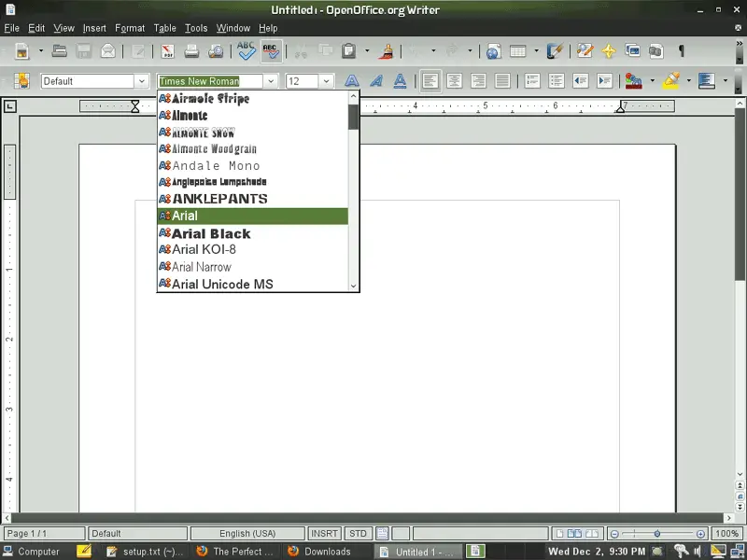This screenshot has width=747, height=560.
Task: Click the Font Color icon
Action: tap(634, 81)
